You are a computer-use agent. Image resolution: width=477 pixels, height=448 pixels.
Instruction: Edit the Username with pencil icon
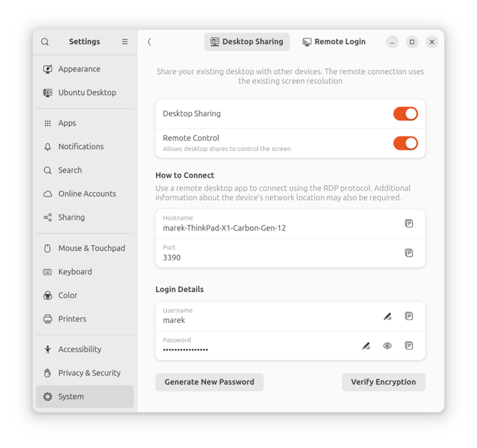pyautogui.click(x=387, y=316)
